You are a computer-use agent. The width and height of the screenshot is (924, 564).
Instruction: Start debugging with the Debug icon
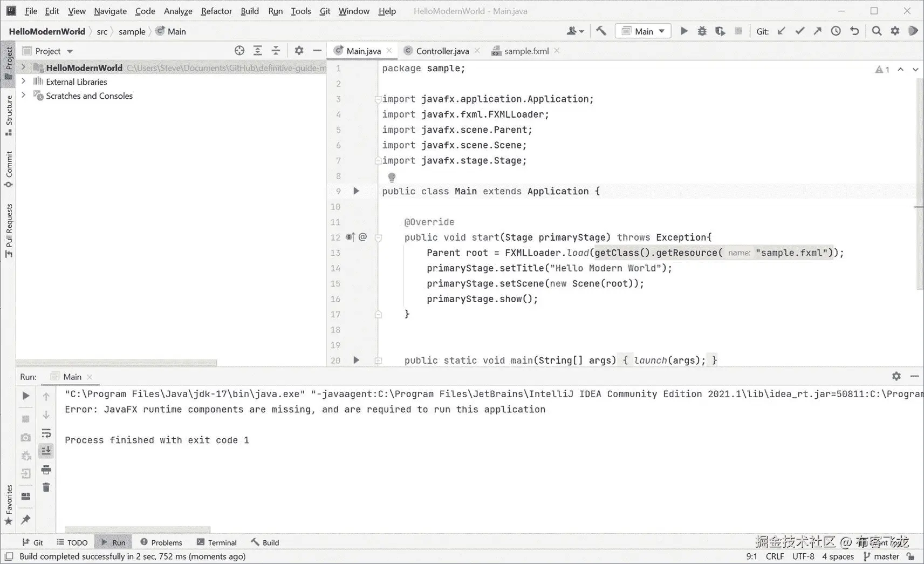pyautogui.click(x=702, y=31)
